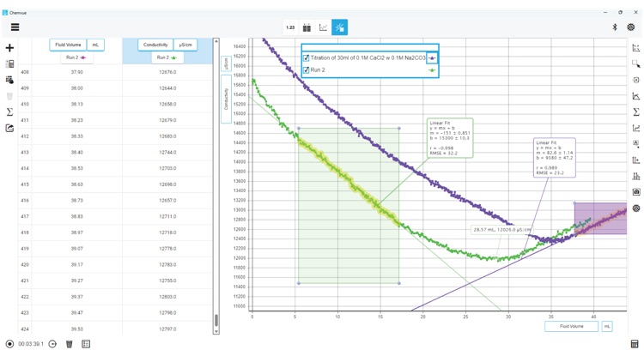
Task: Open Bluetooth sensor connection
Action: pyautogui.click(x=615, y=27)
